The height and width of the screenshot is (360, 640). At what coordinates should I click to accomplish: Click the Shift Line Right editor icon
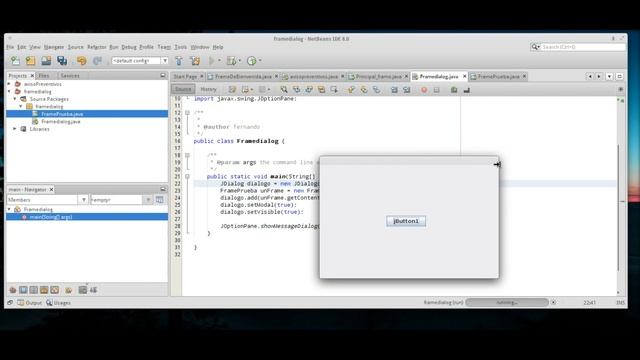tap(407, 89)
